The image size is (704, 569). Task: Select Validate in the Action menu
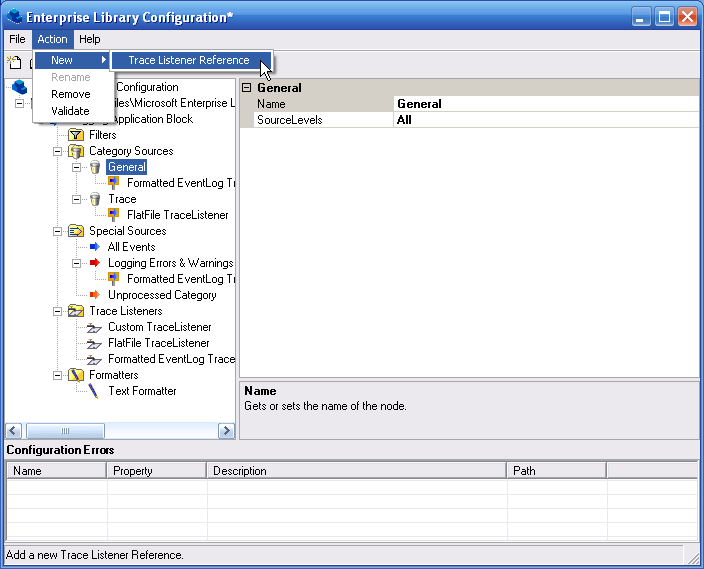tap(70, 111)
